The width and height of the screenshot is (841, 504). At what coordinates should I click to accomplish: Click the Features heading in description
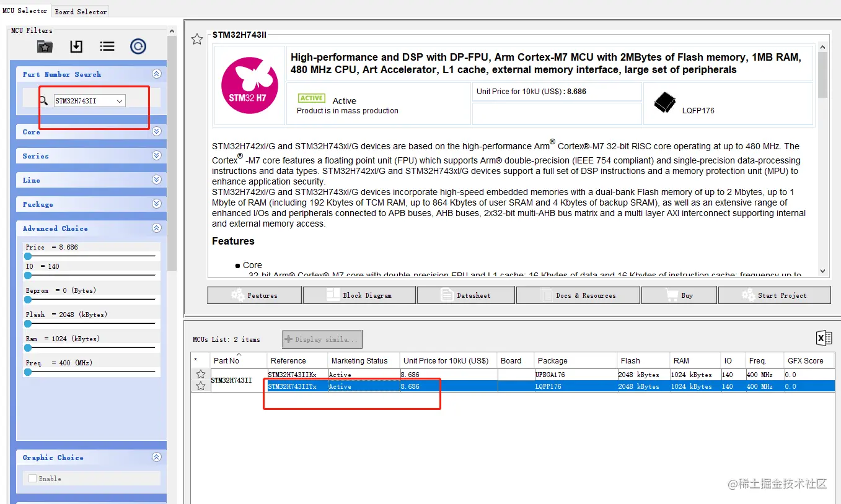tap(233, 241)
